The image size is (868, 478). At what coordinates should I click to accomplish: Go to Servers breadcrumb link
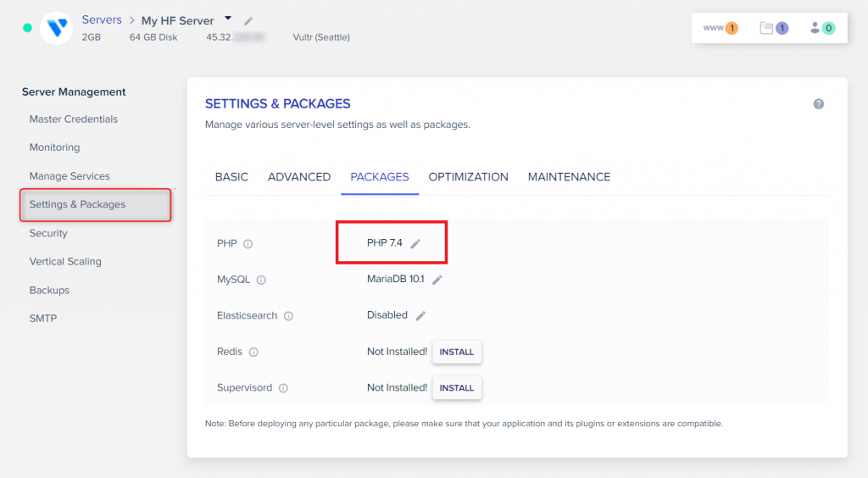(102, 19)
